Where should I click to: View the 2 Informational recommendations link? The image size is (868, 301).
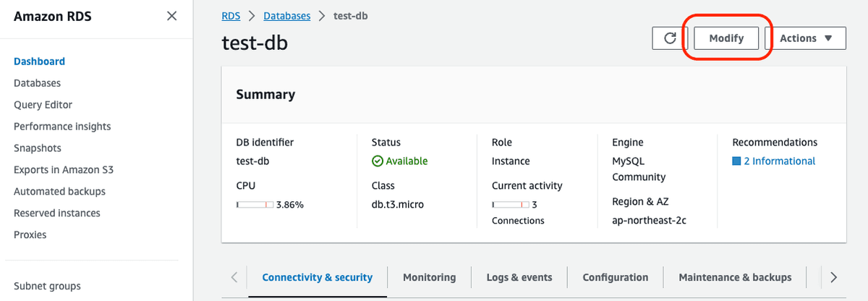(779, 161)
